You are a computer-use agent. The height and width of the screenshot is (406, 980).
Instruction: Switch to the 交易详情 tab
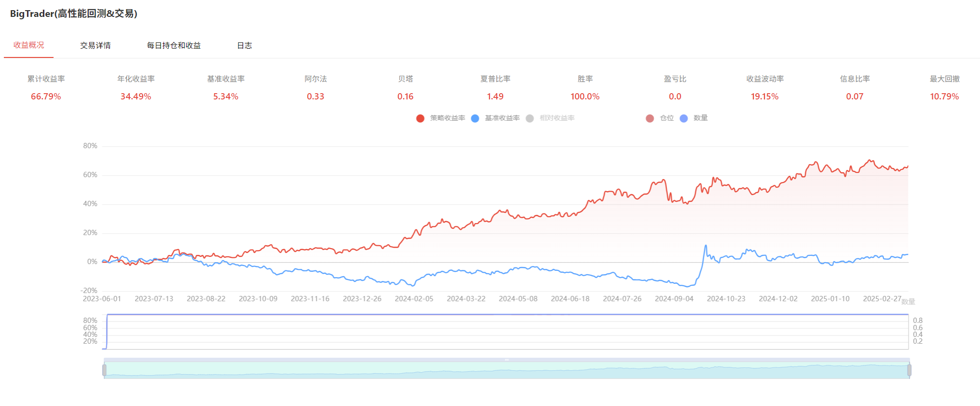(x=95, y=45)
